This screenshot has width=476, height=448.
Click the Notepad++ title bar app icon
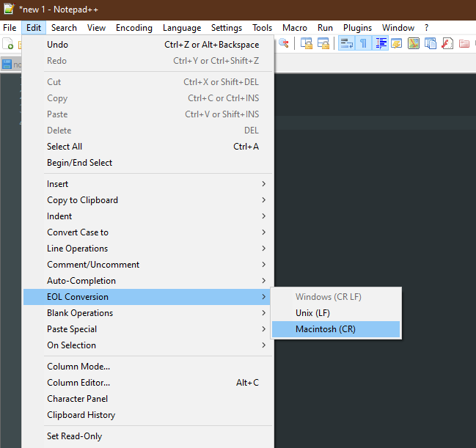coord(9,9)
